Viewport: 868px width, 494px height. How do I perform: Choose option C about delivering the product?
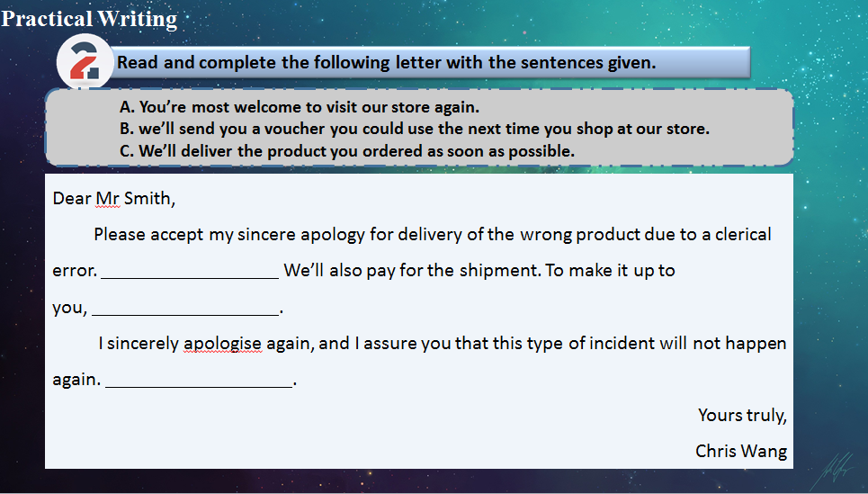[347, 150]
